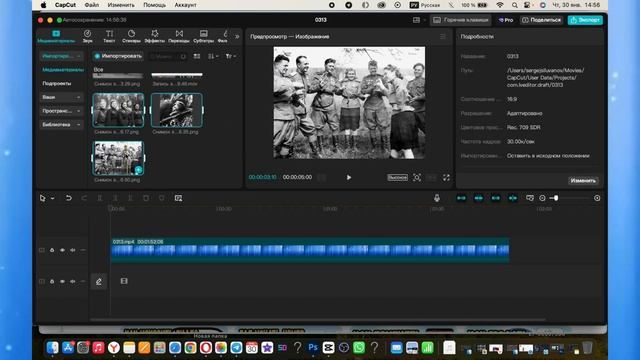Open the Текст tab
This screenshot has width=640, height=360.
tap(109, 36)
